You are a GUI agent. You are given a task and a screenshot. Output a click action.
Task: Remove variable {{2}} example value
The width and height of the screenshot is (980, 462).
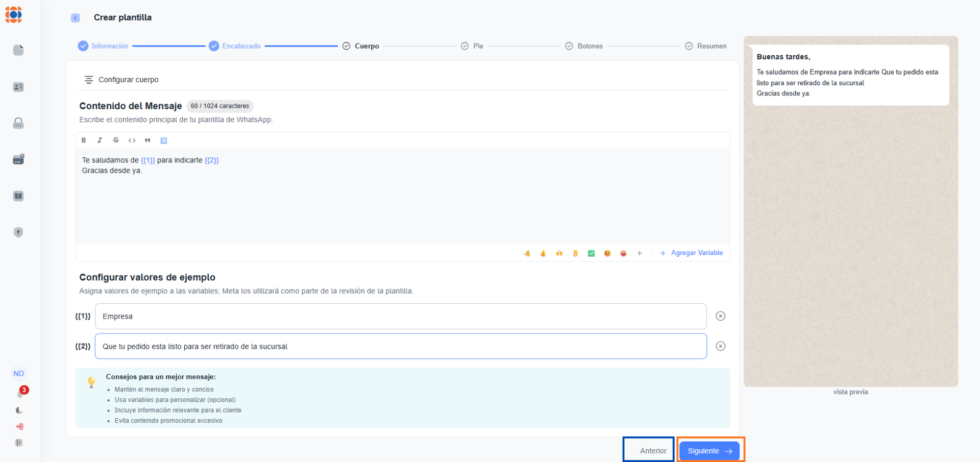point(720,346)
